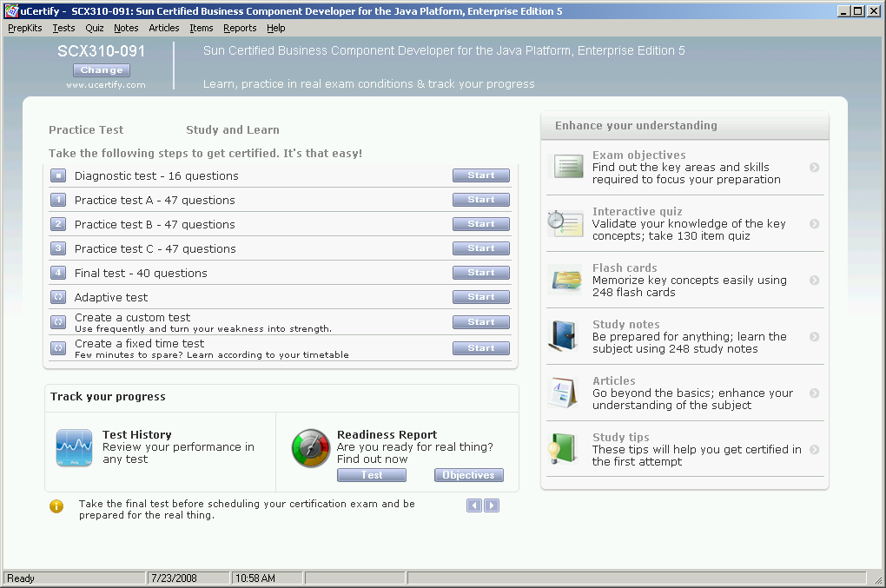Open the Interactive quiz heading
Viewport: 886px width, 588px height.
[x=638, y=211]
